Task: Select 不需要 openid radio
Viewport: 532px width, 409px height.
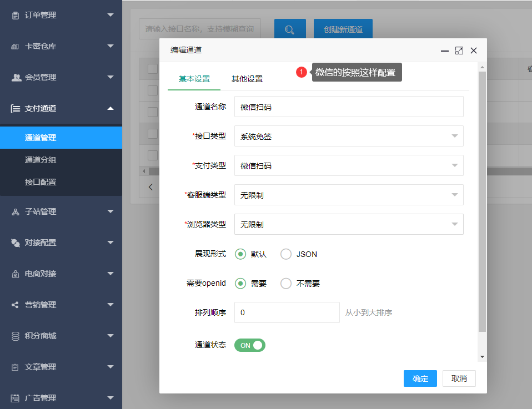Action: pos(286,284)
